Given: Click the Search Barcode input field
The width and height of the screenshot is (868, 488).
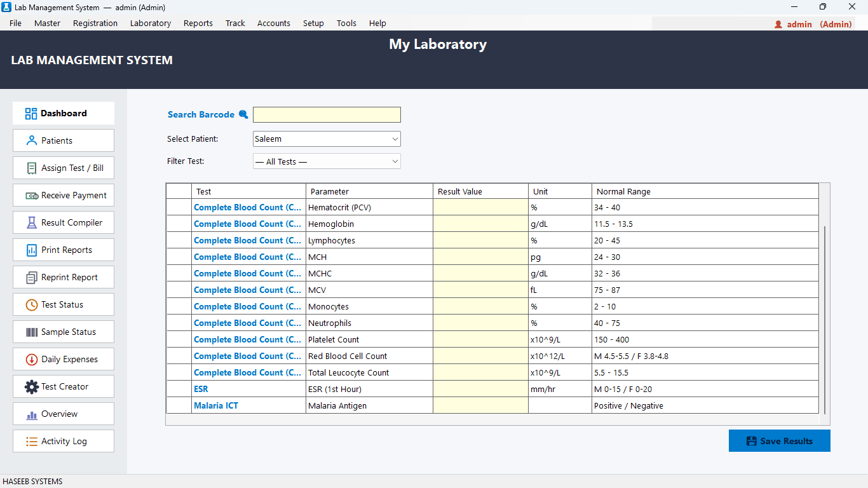Looking at the screenshot, I should 327,114.
